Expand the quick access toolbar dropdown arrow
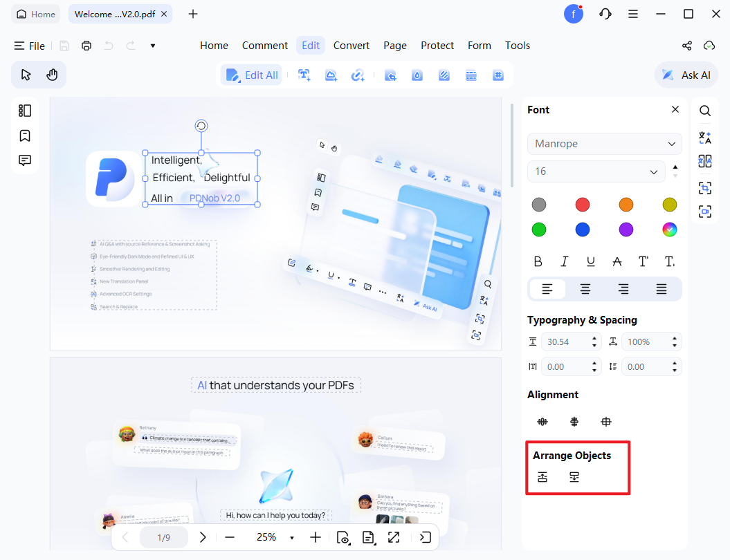730x560 pixels. tap(153, 46)
